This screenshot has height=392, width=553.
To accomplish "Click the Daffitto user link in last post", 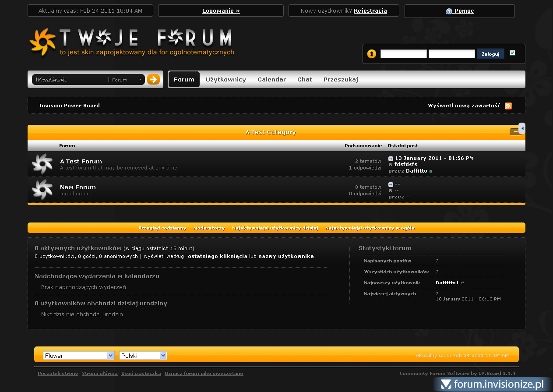I will (x=416, y=171).
